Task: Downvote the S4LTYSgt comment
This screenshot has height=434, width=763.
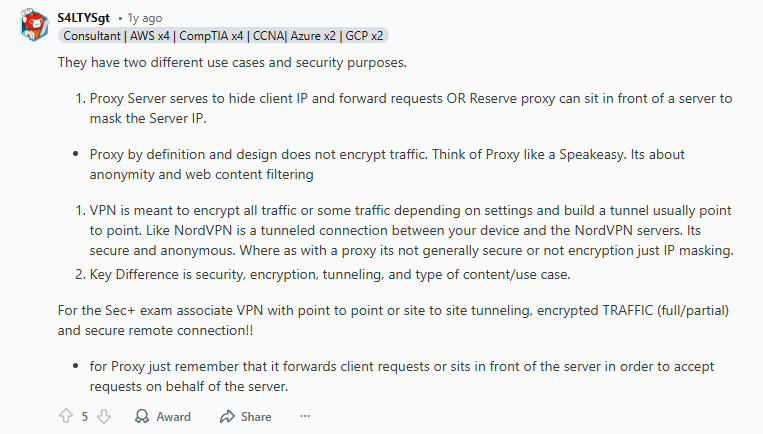Action: [104, 416]
